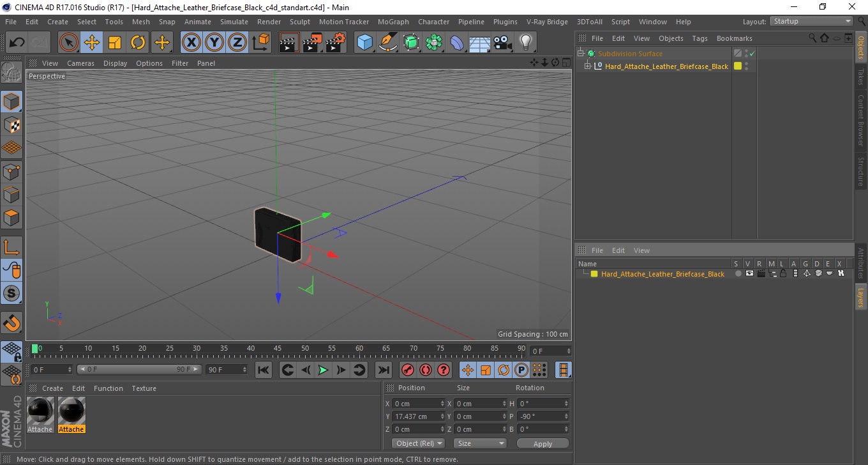Click the Array modeling objects icon
This screenshot has width=868, height=465.
(x=434, y=43)
